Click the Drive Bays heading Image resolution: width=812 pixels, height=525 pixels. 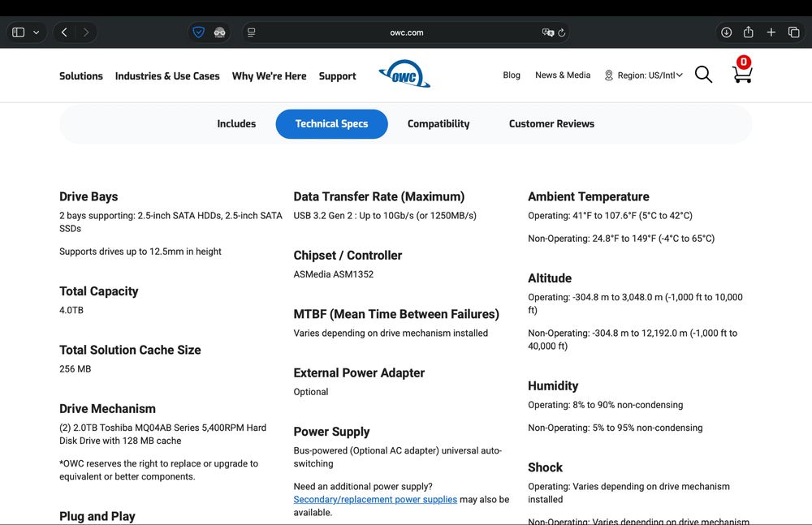[89, 196]
